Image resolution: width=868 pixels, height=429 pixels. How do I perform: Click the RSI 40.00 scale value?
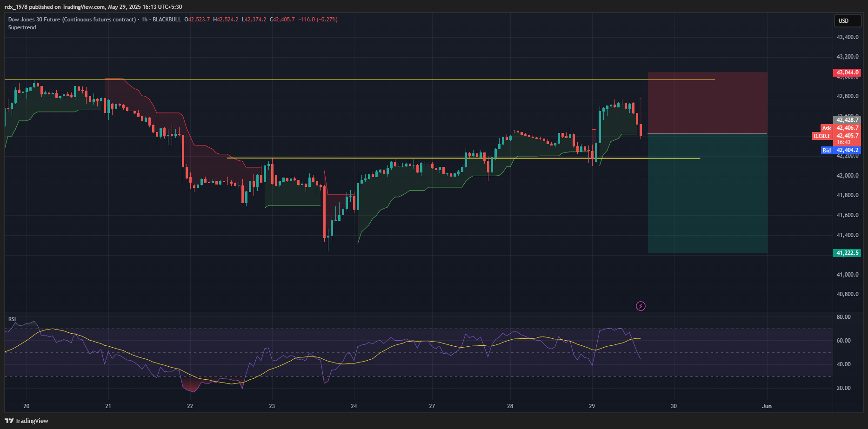(x=844, y=364)
